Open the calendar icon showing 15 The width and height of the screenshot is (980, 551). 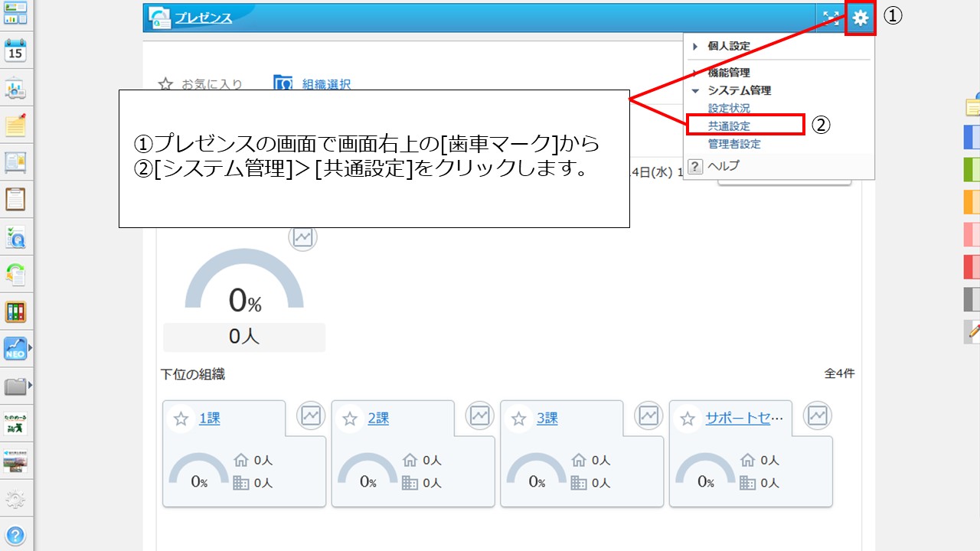tap(15, 51)
